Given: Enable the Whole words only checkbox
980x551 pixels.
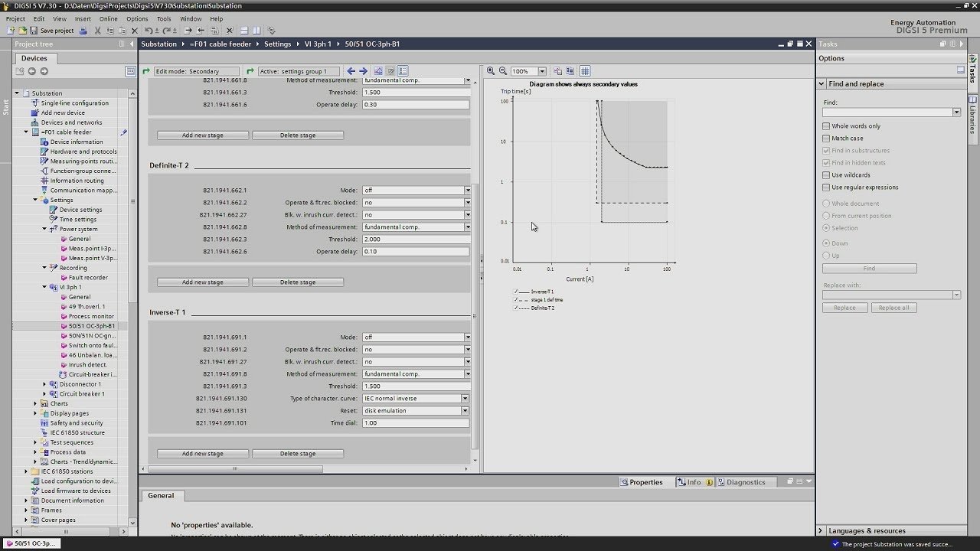Looking at the screenshot, I should pyautogui.click(x=826, y=126).
